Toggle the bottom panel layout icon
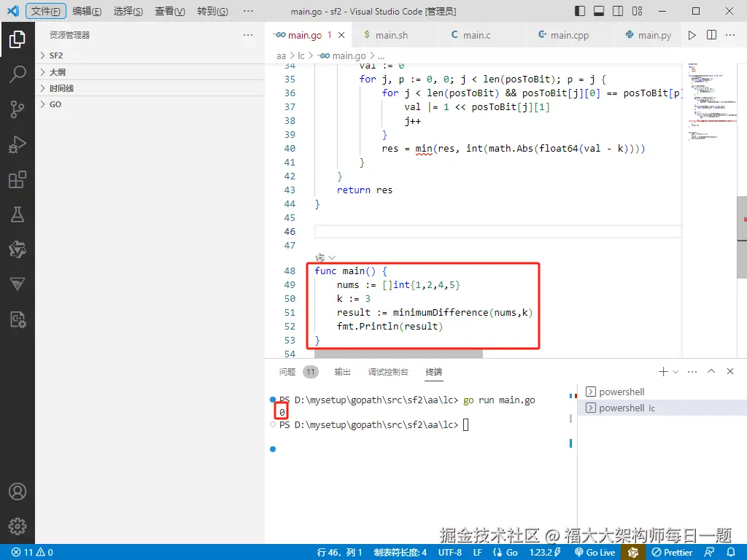The height and width of the screenshot is (560, 747). pyautogui.click(x=599, y=11)
